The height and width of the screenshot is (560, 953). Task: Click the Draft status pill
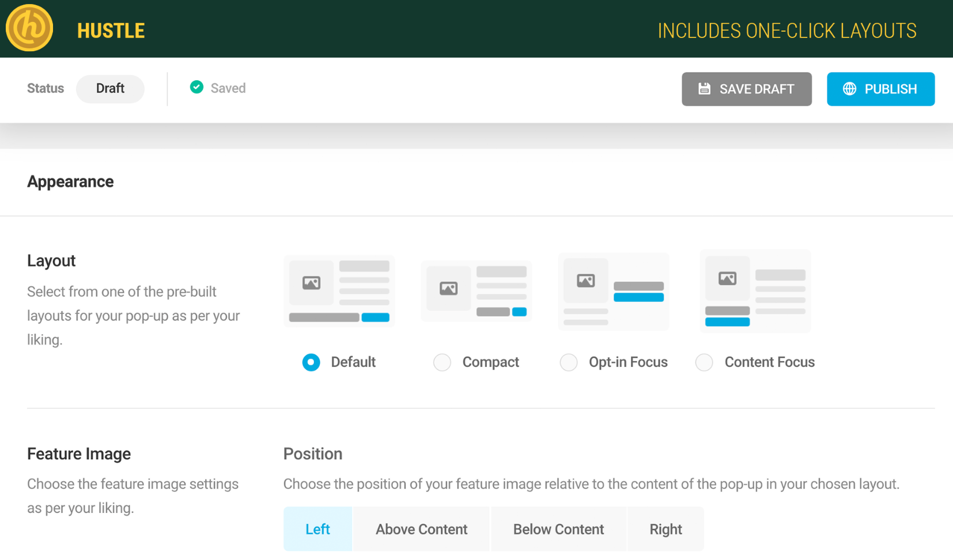(110, 89)
